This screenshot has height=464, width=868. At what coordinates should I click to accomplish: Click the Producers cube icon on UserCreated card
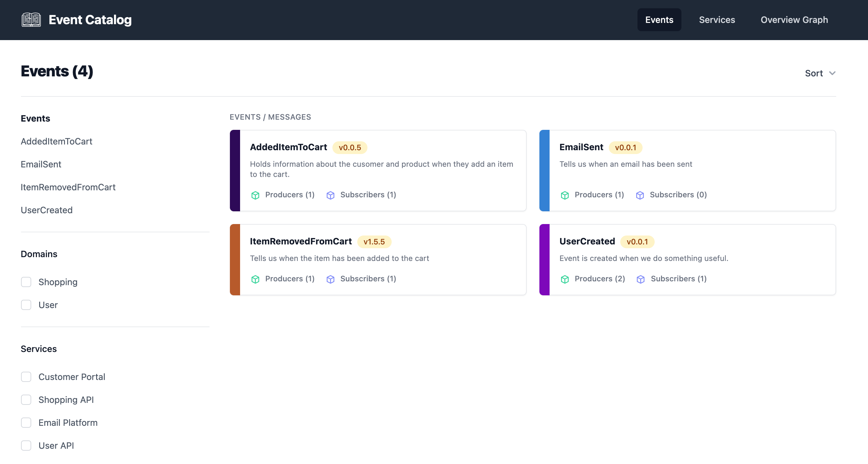(565, 279)
